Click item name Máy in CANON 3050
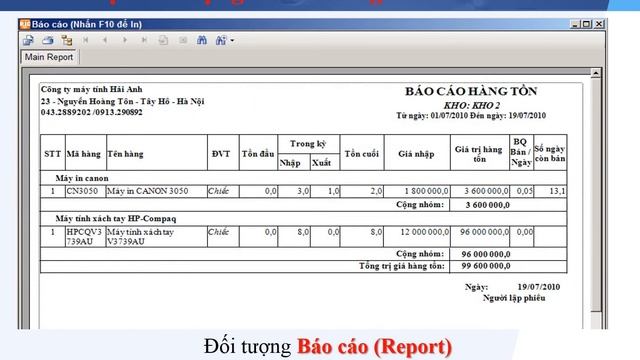 [x=148, y=191]
